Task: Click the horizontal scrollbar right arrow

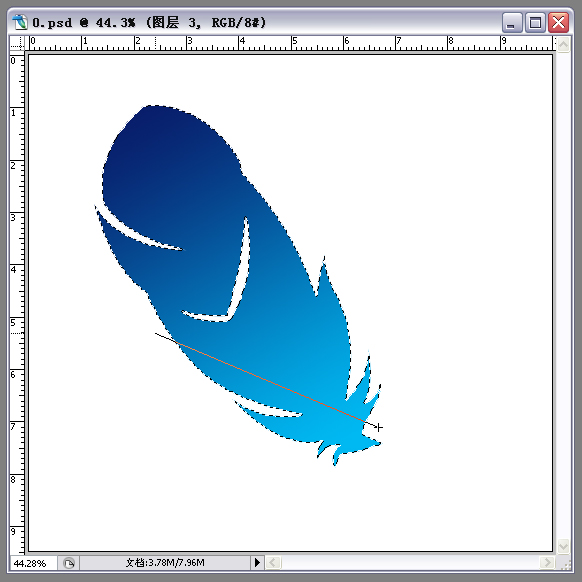Action: 548,563
